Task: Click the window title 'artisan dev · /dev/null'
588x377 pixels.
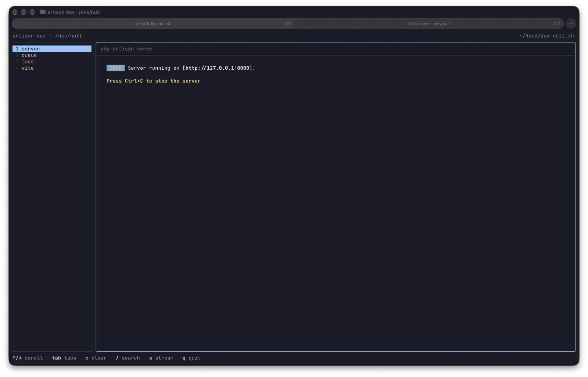Action: tap(73, 12)
